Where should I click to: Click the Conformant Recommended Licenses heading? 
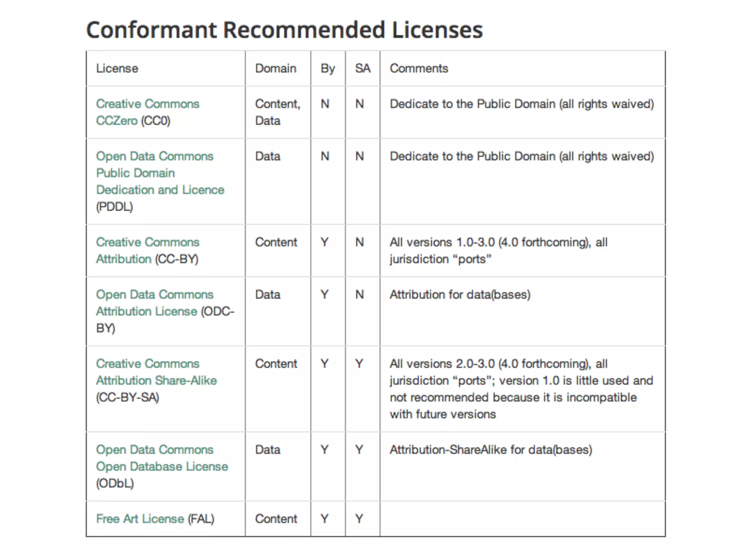coord(284,30)
